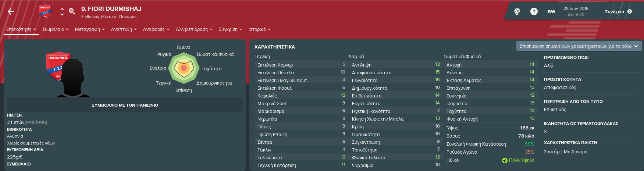
Task: Expand the Μεταγραφή menu
Action: point(90,29)
